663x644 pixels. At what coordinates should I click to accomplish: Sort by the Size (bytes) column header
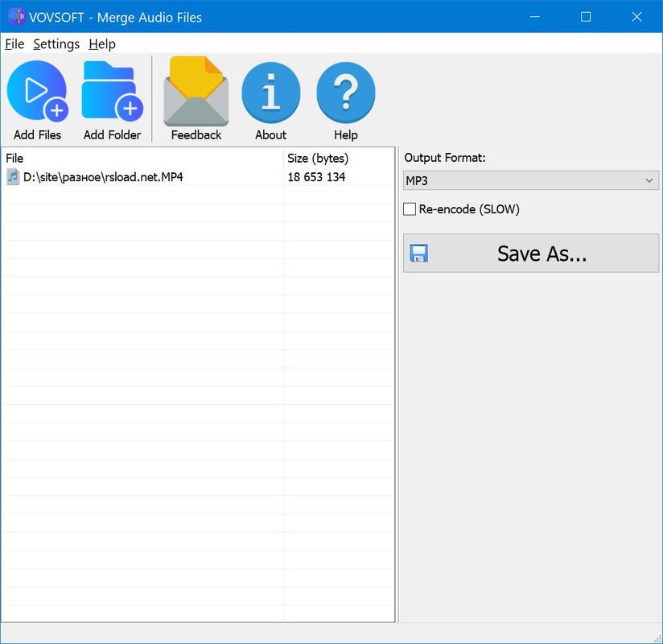[338, 159]
